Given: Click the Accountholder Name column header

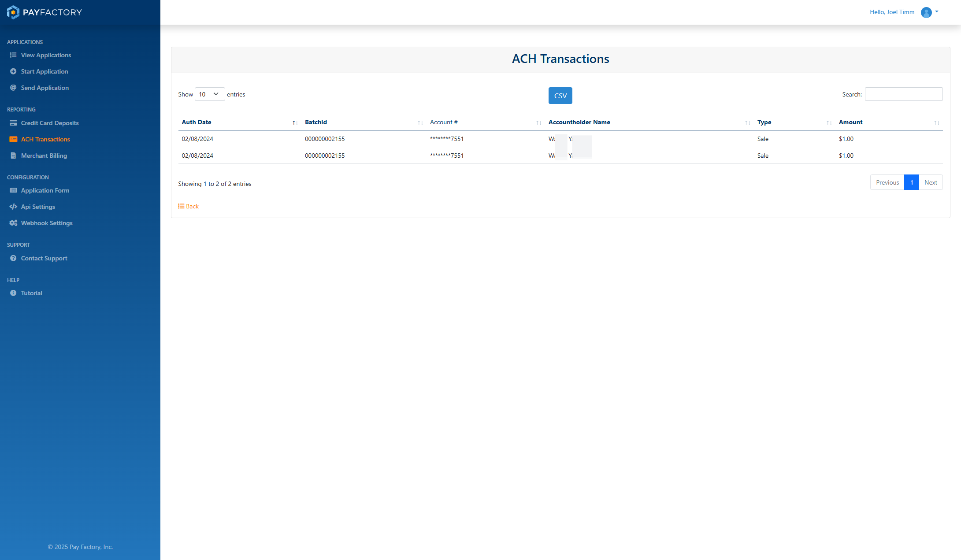Looking at the screenshot, I should tap(579, 122).
